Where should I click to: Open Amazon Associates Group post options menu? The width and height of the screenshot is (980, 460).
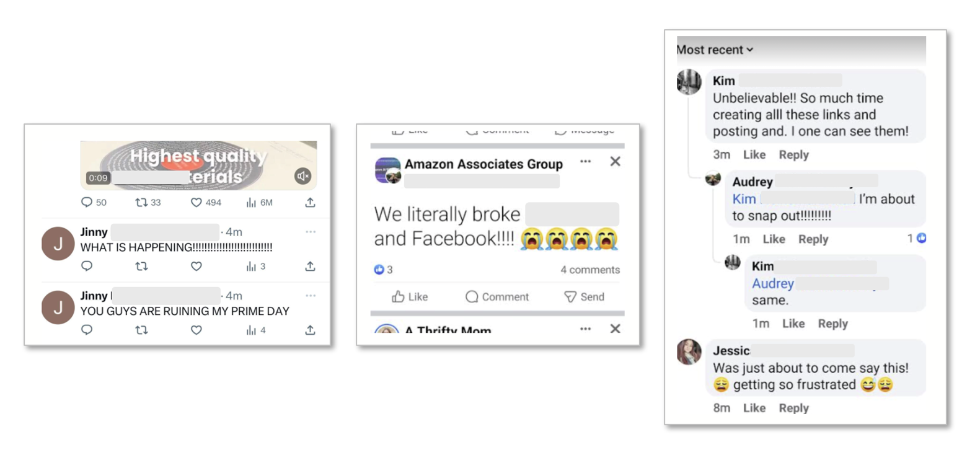(x=585, y=161)
